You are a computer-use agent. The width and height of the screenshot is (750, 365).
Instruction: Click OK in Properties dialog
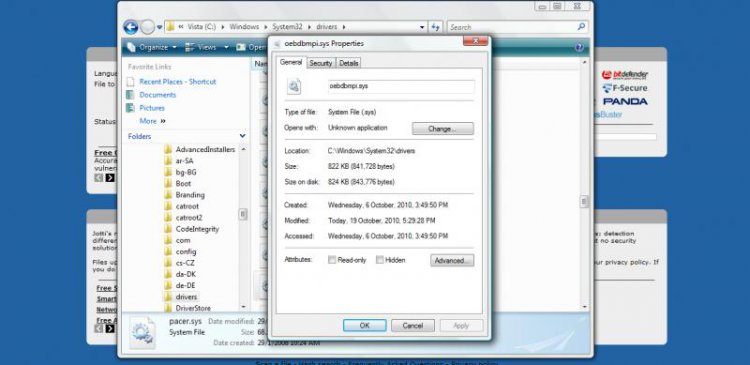coord(364,325)
